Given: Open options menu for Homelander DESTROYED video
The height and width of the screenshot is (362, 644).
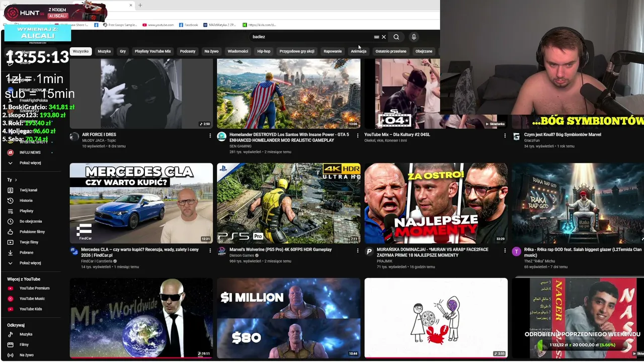Looking at the screenshot, I should [x=358, y=136].
